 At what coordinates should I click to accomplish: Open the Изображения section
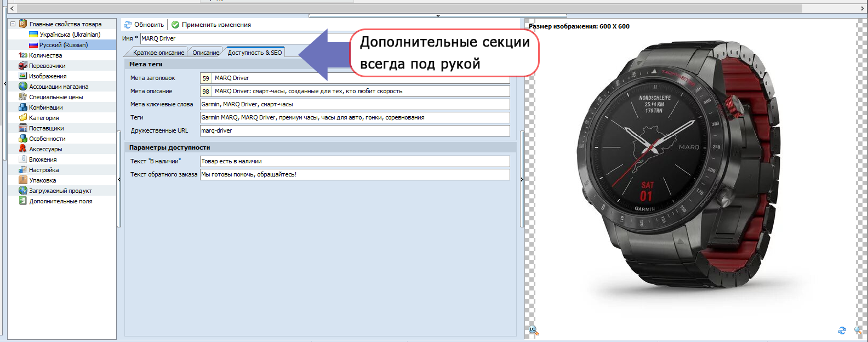(48, 76)
